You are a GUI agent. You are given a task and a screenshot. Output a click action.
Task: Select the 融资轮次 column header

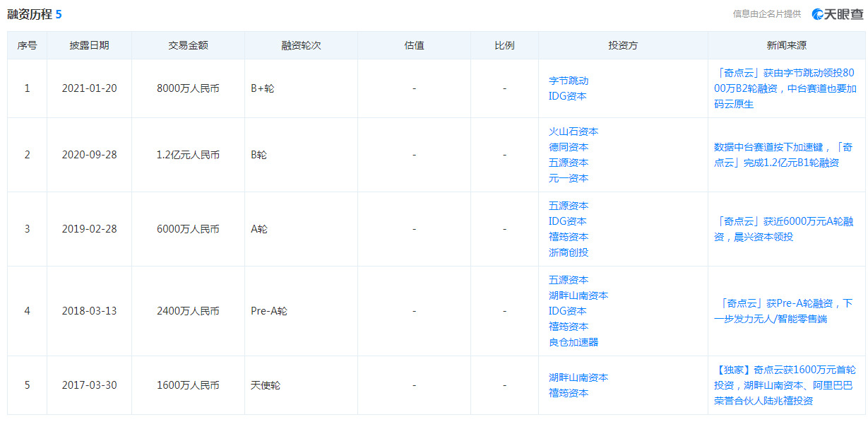click(x=302, y=45)
